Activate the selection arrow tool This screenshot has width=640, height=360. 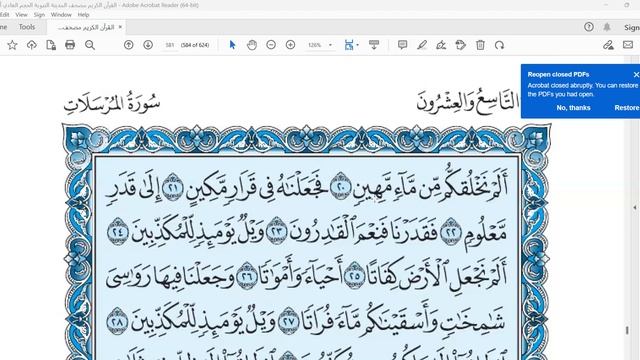coord(232,45)
